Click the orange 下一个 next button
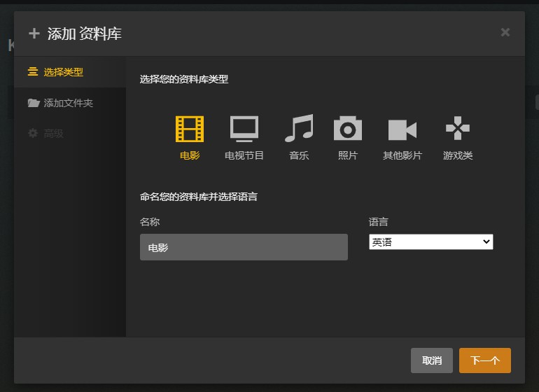539x392 pixels. point(484,360)
